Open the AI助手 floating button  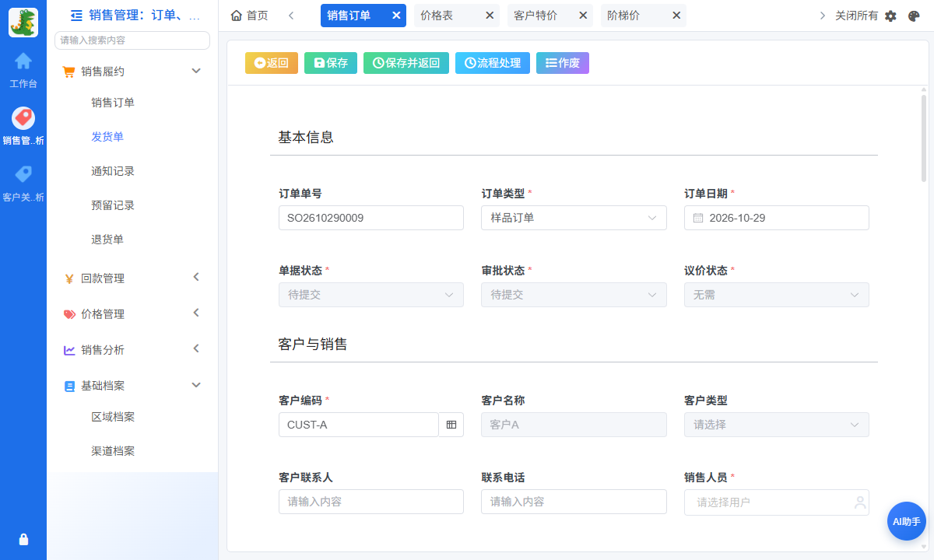pyautogui.click(x=906, y=521)
